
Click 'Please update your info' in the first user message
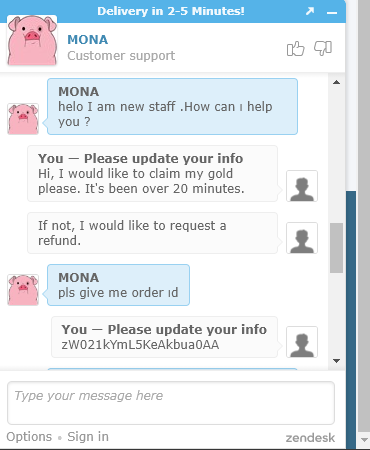(x=163, y=159)
